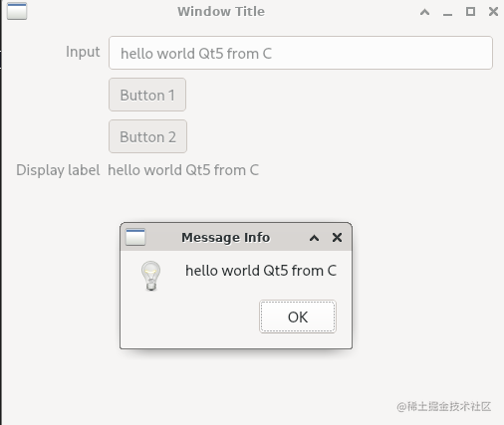The width and height of the screenshot is (504, 425).
Task: Shade the main window using up-arrow icon
Action: [424, 12]
